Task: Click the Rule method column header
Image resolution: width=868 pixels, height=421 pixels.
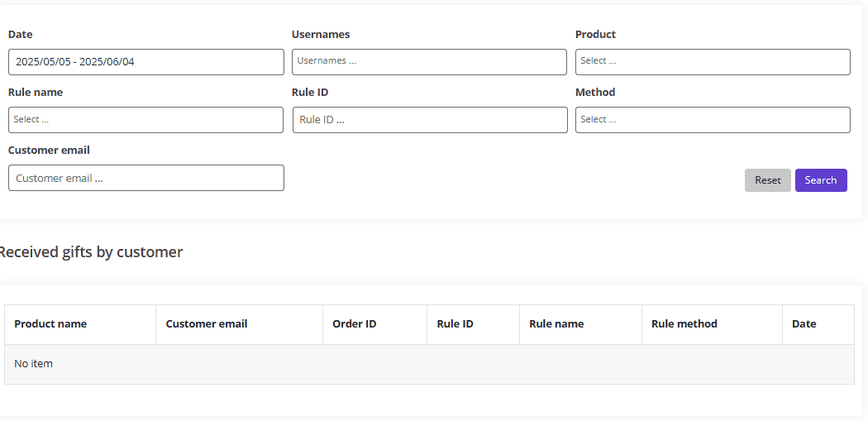Action: (684, 324)
